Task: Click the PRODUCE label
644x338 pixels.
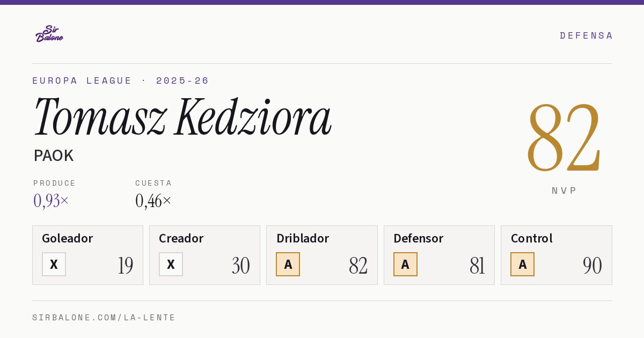Action: tap(55, 183)
